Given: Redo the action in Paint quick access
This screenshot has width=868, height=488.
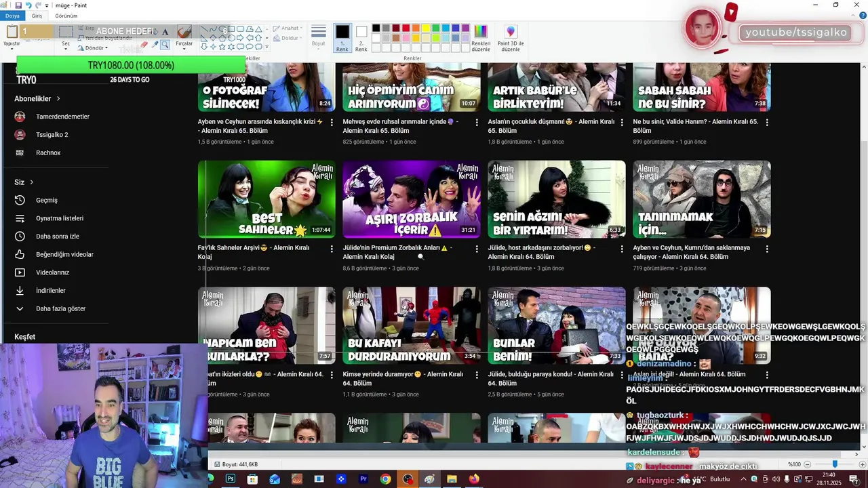Looking at the screenshot, I should 38,5.
